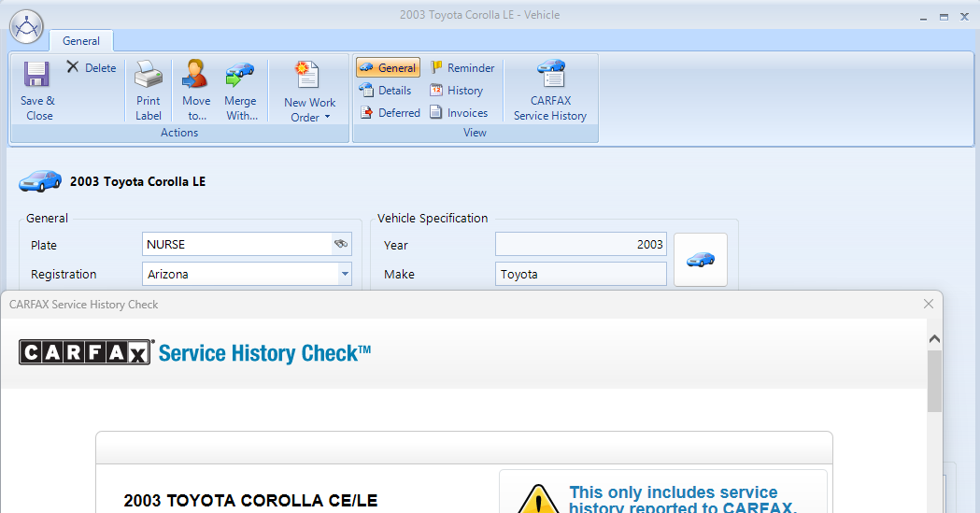This screenshot has height=513, width=980.
Task: Click the Print Label printer icon
Action: (149, 75)
